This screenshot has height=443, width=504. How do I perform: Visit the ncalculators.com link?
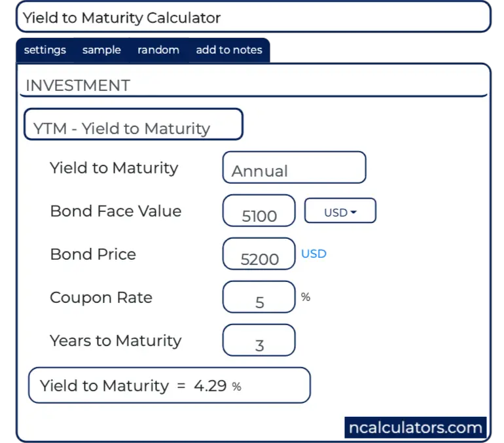click(415, 428)
